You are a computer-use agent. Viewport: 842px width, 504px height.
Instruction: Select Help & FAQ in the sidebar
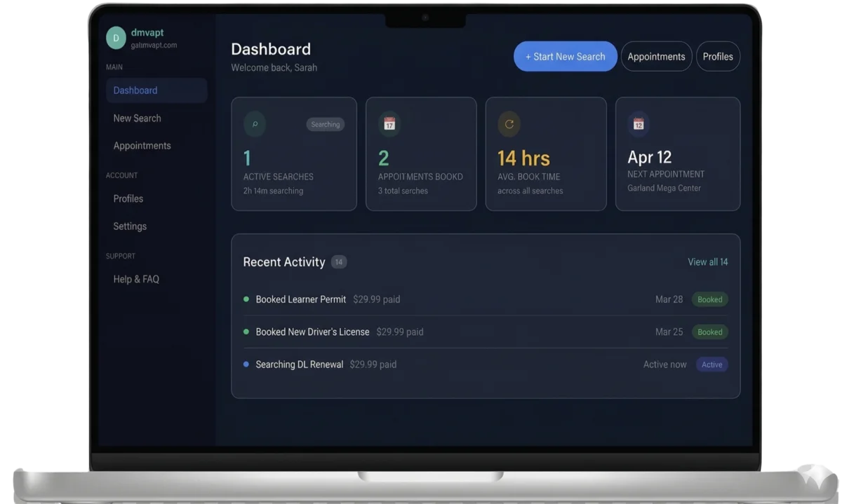tap(134, 279)
